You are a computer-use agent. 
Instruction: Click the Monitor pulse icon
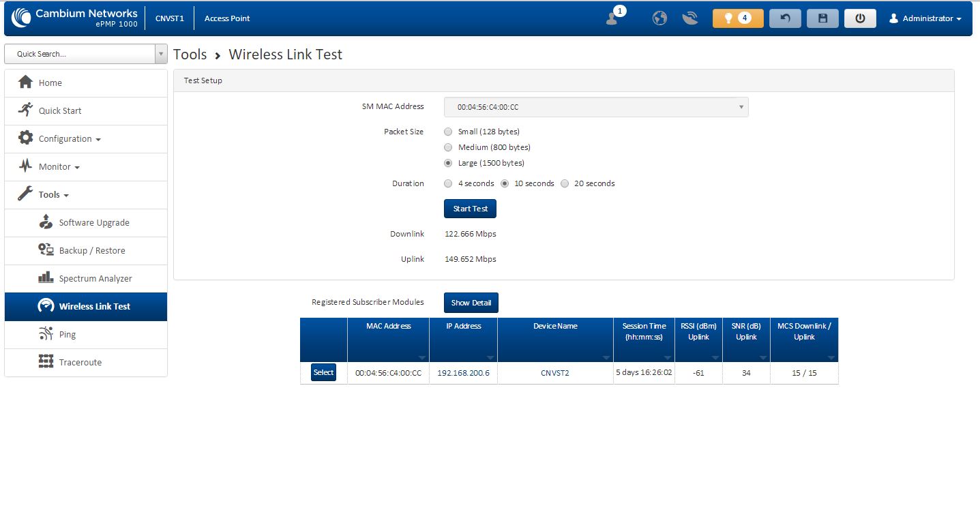coord(26,166)
